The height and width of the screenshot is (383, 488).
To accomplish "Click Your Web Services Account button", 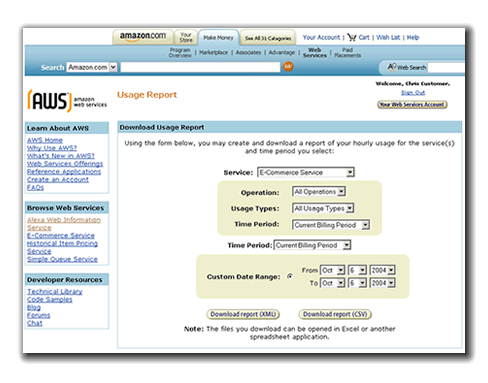I will (x=412, y=104).
